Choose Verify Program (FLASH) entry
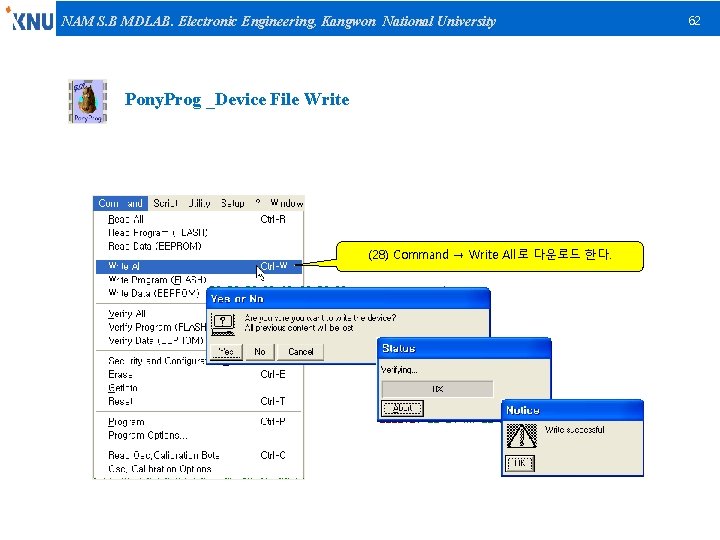Viewport: 720px width, 540px height. 152,327
